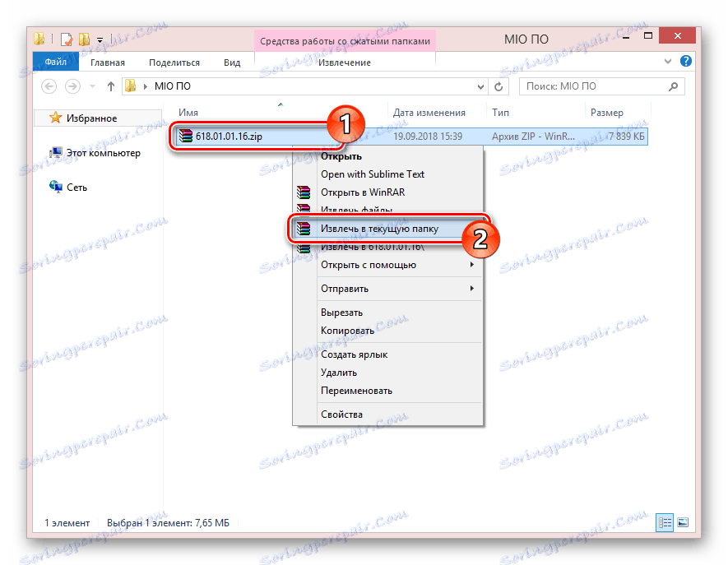Image resolution: width=728 pixels, height=565 pixels.
Task: Go up one folder level
Action: point(110,86)
